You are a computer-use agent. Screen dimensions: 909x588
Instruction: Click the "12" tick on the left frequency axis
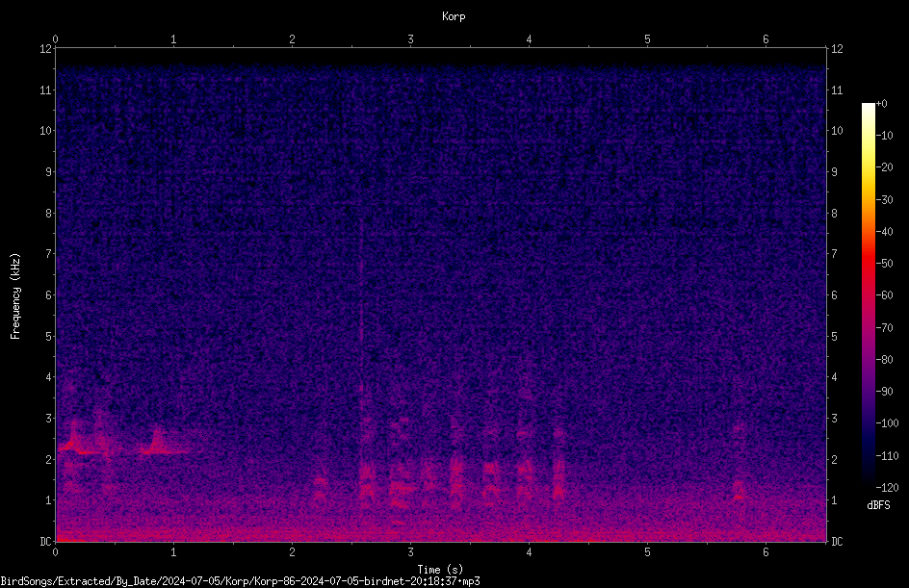click(x=45, y=49)
